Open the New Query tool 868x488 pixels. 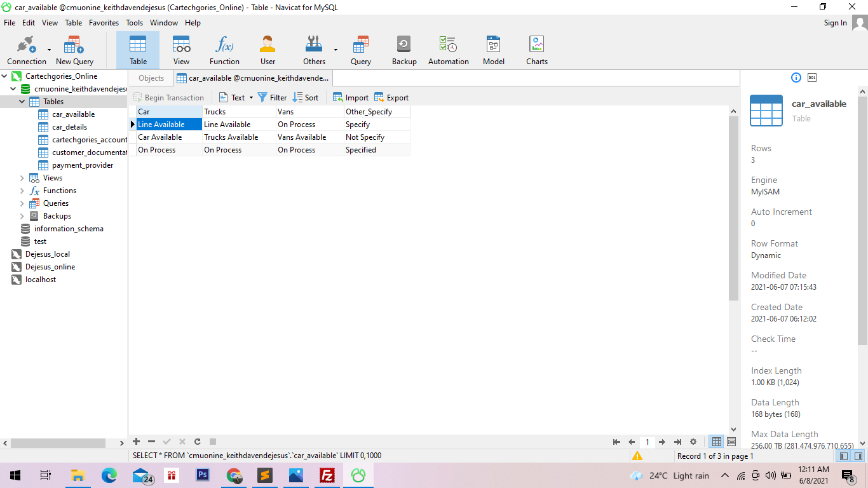(x=74, y=50)
